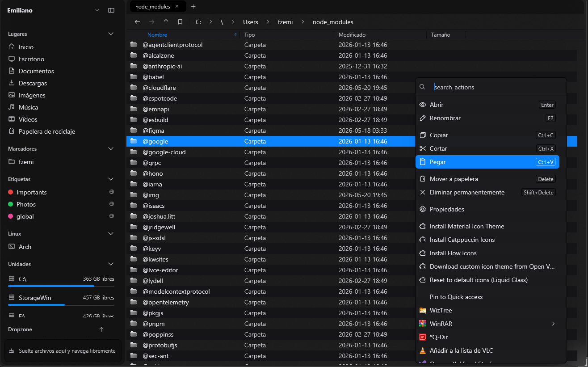Toggle the sidebar panel layout icon
This screenshot has height=367, width=588.
coord(111,10)
